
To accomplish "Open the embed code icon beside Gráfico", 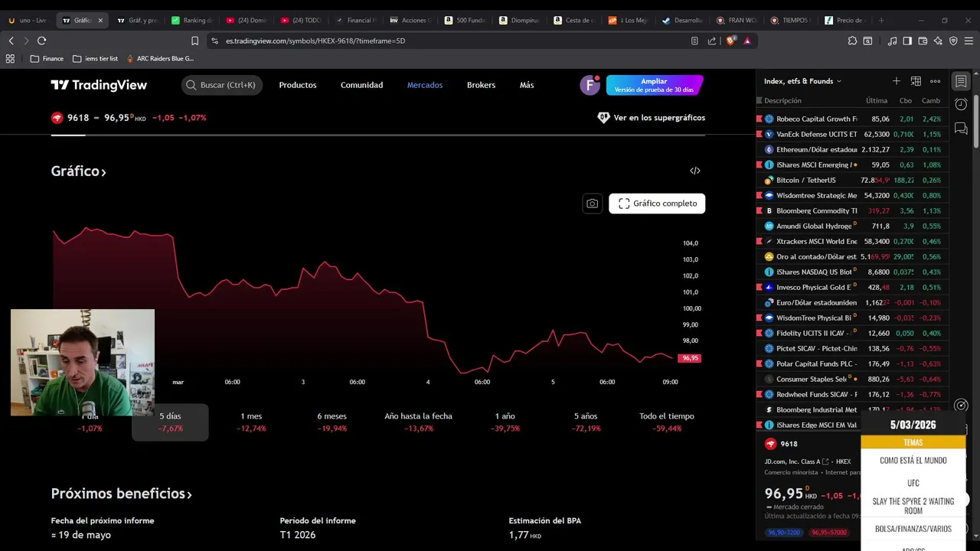I will pyautogui.click(x=694, y=171).
